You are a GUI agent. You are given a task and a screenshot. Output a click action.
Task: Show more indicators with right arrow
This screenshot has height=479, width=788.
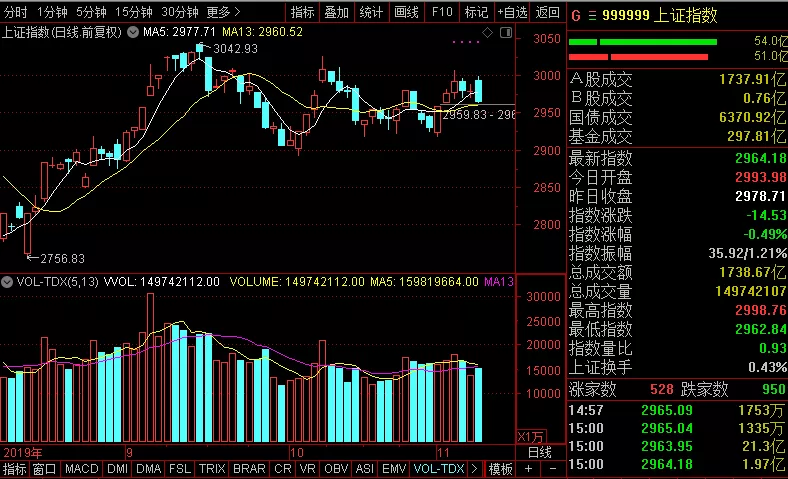[x=474, y=469]
